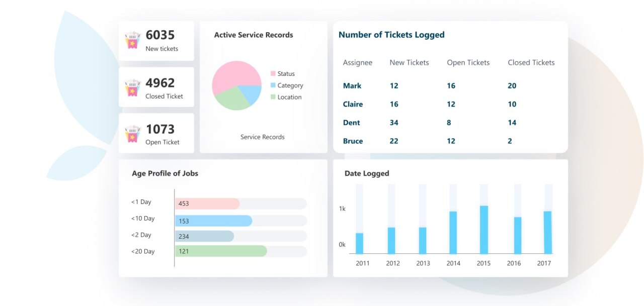Viewport: 644px width, 306px height.
Task: Click the New tickets ticket icon
Action: [132, 41]
